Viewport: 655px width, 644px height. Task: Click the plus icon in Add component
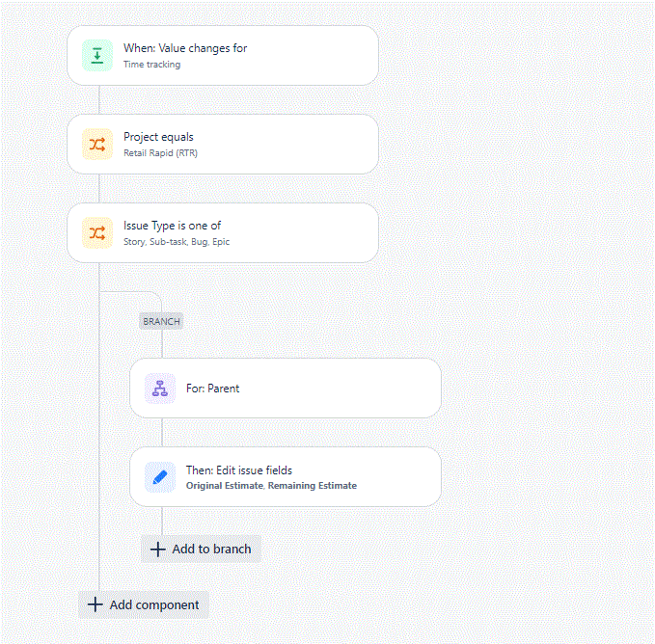tap(96, 604)
